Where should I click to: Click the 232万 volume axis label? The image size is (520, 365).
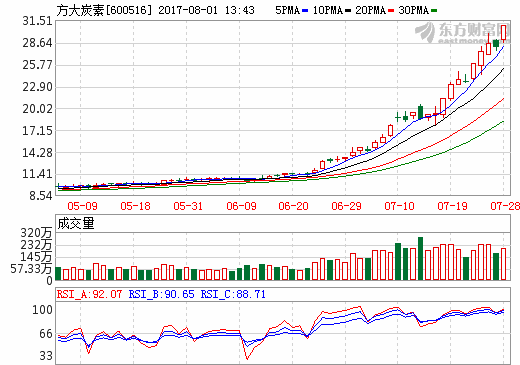point(36,245)
